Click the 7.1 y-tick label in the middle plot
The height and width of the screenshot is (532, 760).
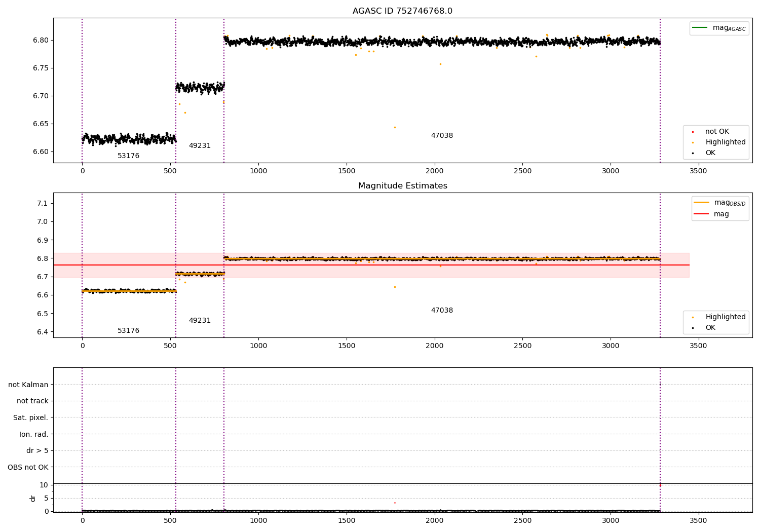coord(43,204)
